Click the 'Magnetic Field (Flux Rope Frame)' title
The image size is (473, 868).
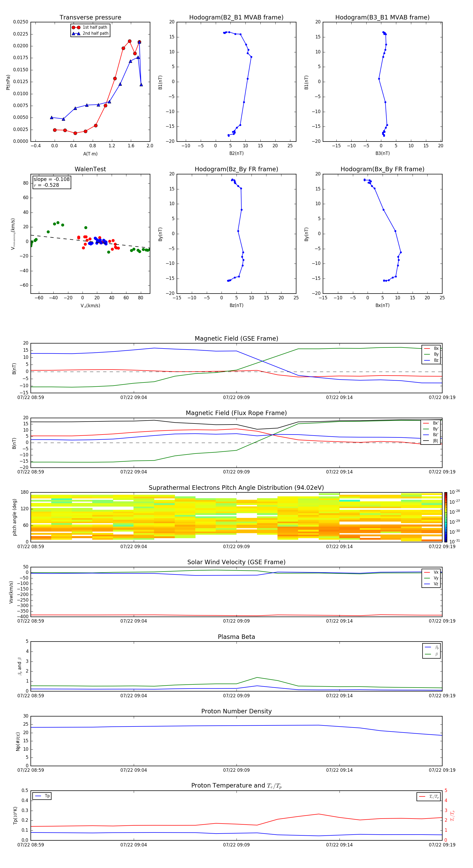pyautogui.click(x=236, y=413)
